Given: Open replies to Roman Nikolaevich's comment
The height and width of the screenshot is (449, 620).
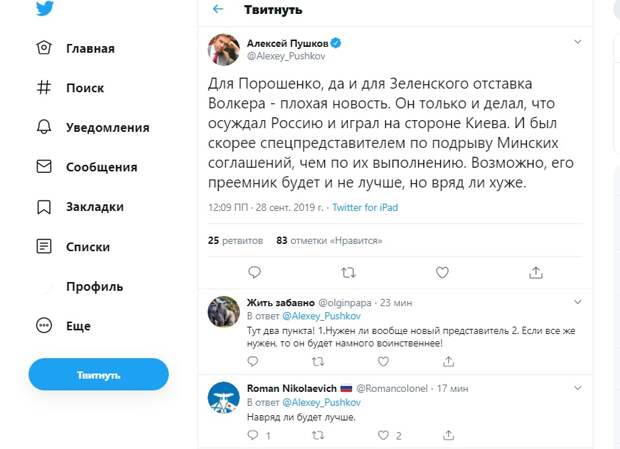Looking at the screenshot, I should tap(253, 435).
